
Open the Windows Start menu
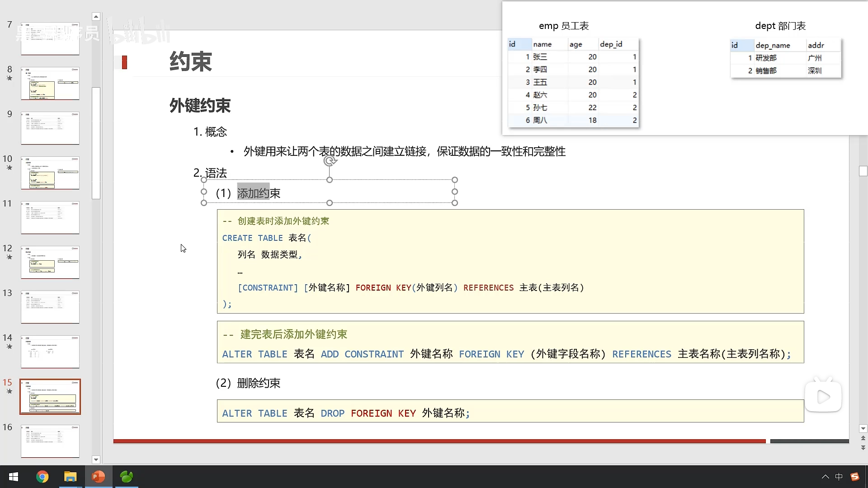[x=14, y=477]
